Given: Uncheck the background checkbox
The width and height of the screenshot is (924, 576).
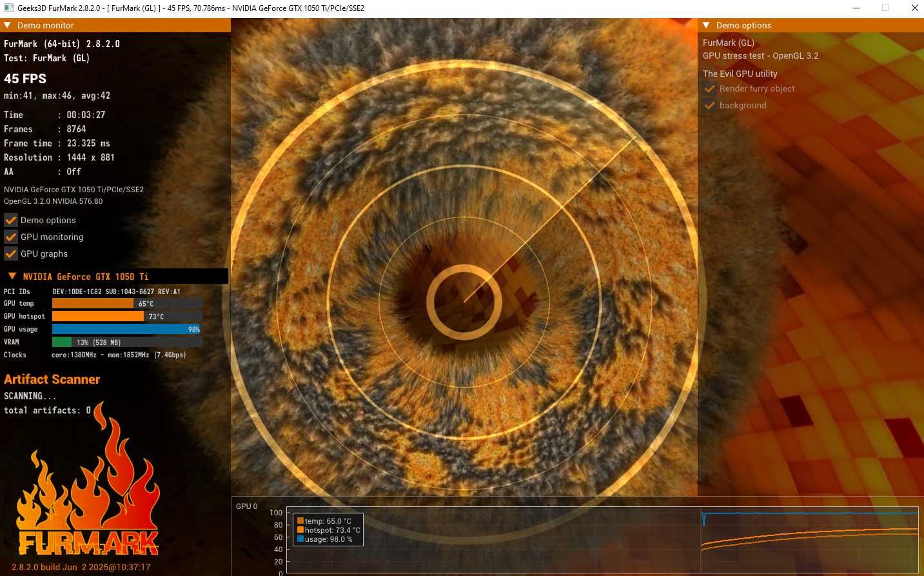Looking at the screenshot, I should (x=710, y=105).
